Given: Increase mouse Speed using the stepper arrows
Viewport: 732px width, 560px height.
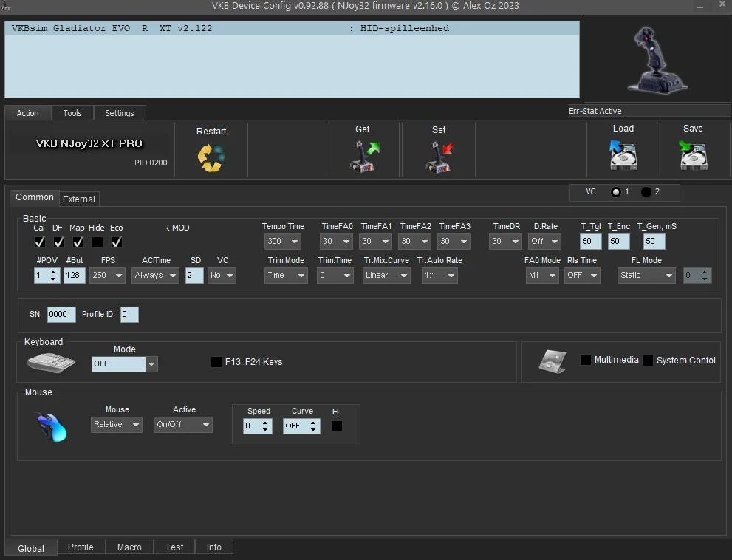Looking at the screenshot, I should coord(267,423).
